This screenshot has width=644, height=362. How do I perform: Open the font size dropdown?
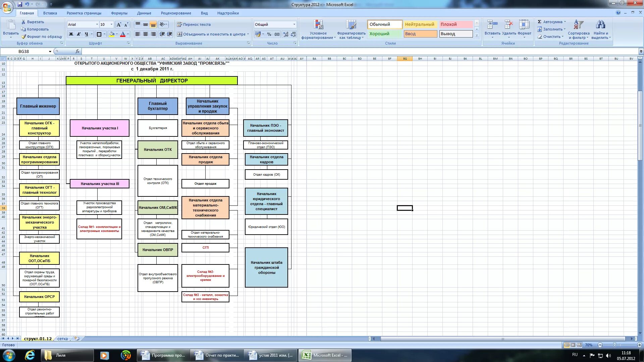pos(112,24)
